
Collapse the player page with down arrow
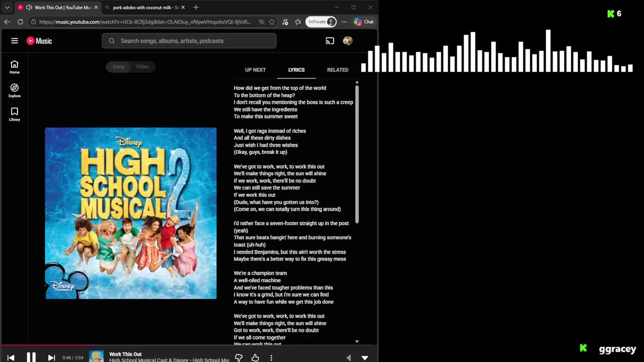(365, 358)
